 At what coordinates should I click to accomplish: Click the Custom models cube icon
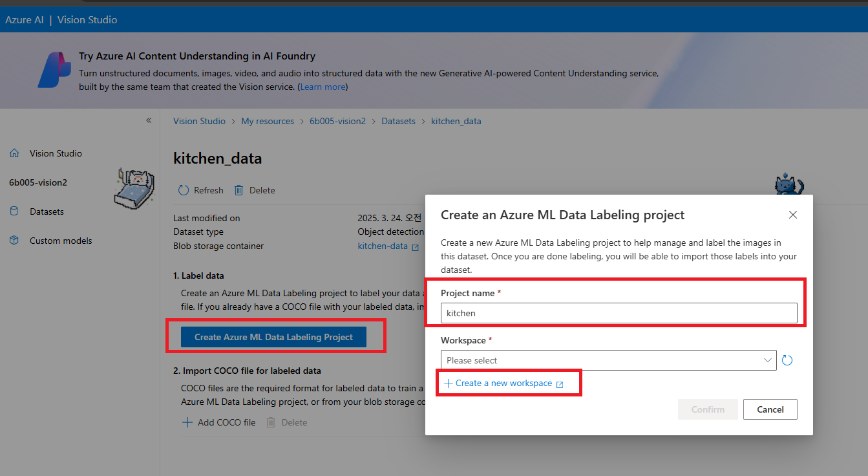[14, 241]
